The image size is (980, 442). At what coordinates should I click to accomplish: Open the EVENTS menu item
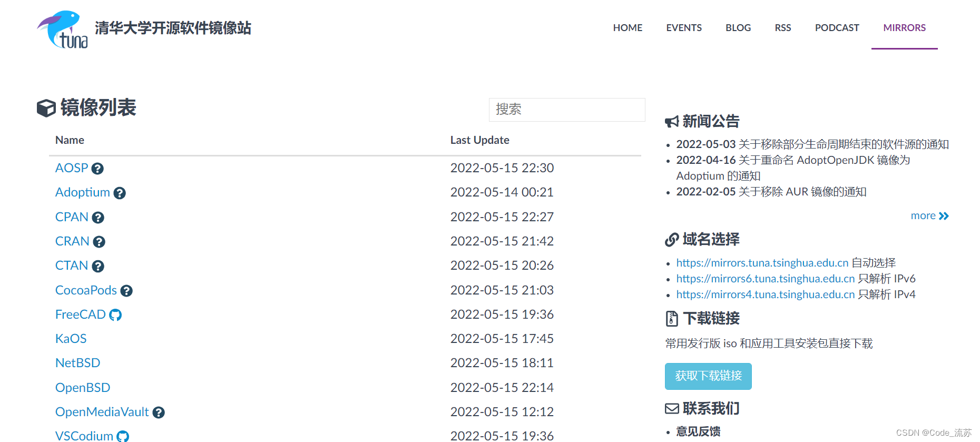point(684,28)
